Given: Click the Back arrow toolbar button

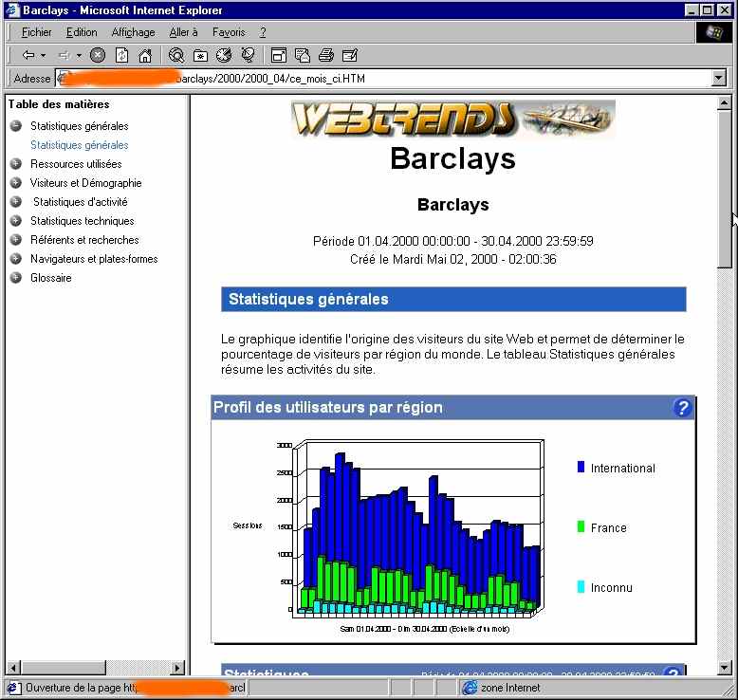Looking at the screenshot, I should [x=28, y=56].
